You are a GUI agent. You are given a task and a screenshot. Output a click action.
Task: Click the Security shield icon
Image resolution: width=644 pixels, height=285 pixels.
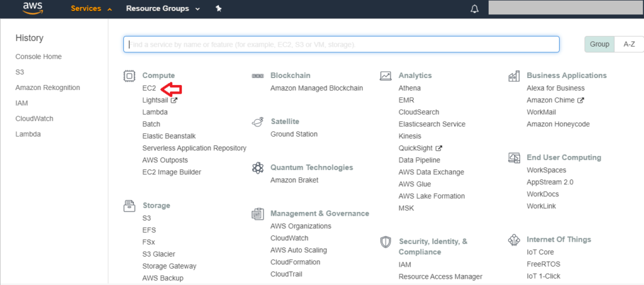point(386,242)
